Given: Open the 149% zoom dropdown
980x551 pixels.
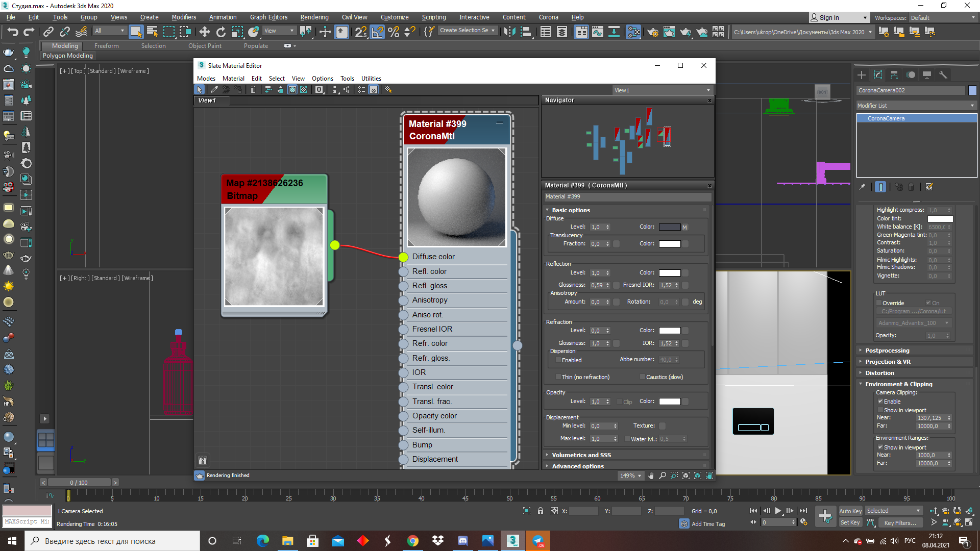Looking at the screenshot, I should coord(630,475).
